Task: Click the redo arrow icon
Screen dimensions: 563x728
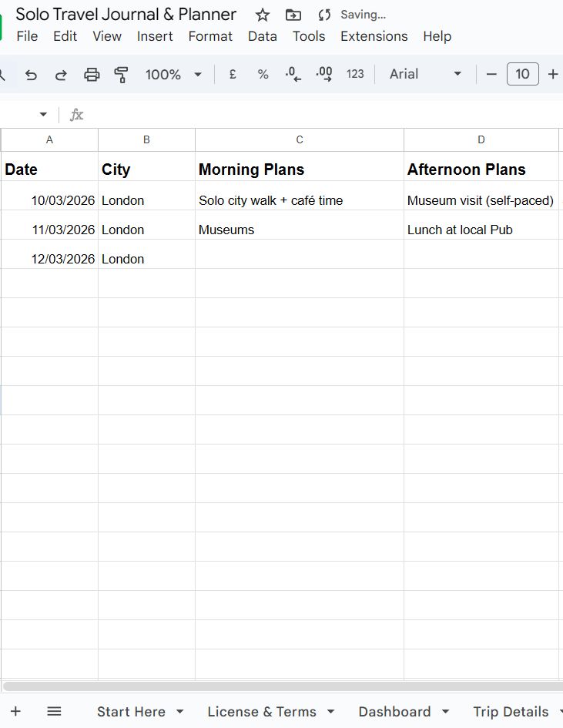Action: [x=61, y=75]
